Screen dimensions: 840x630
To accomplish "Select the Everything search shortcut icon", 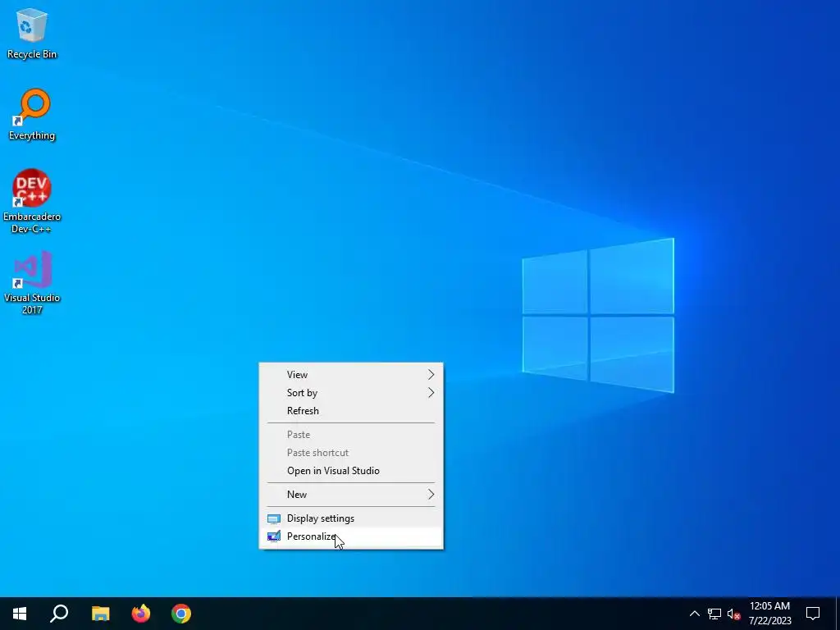I will pos(32,115).
